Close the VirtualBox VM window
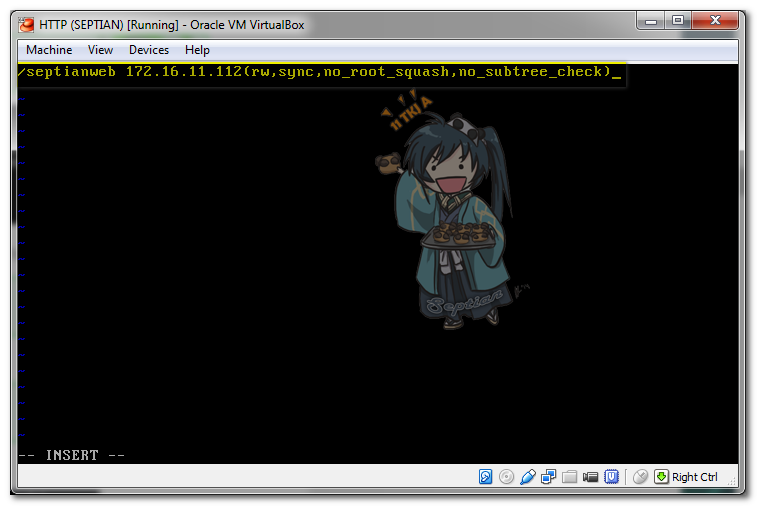The image size is (757, 506). pyautogui.click(x=715, y=21)
